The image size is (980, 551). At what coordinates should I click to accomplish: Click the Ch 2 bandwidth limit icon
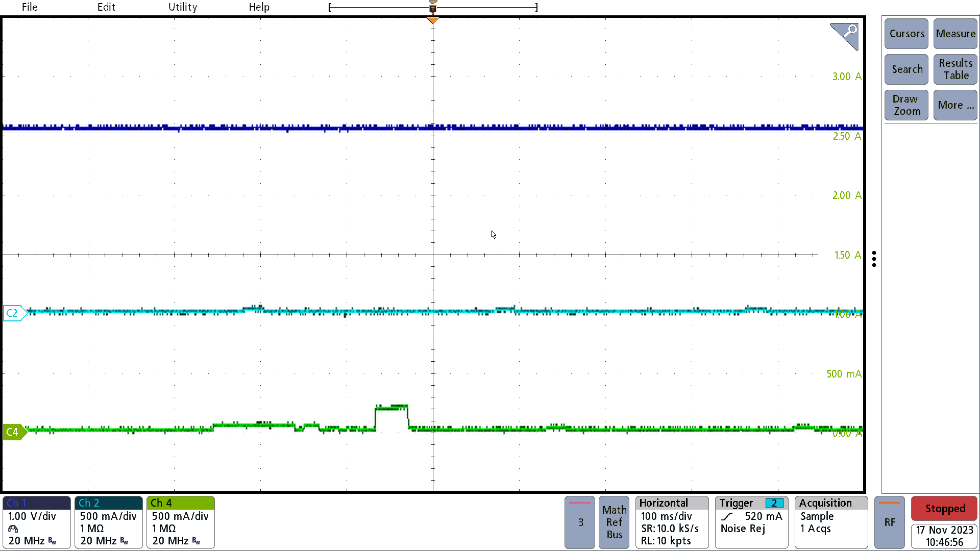point(124,541)
